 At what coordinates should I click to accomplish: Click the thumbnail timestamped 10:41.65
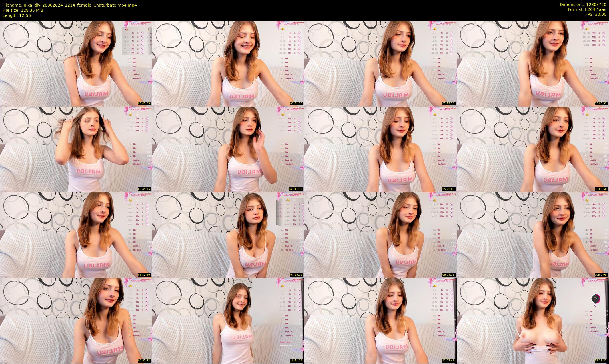[x=228, y=321]
